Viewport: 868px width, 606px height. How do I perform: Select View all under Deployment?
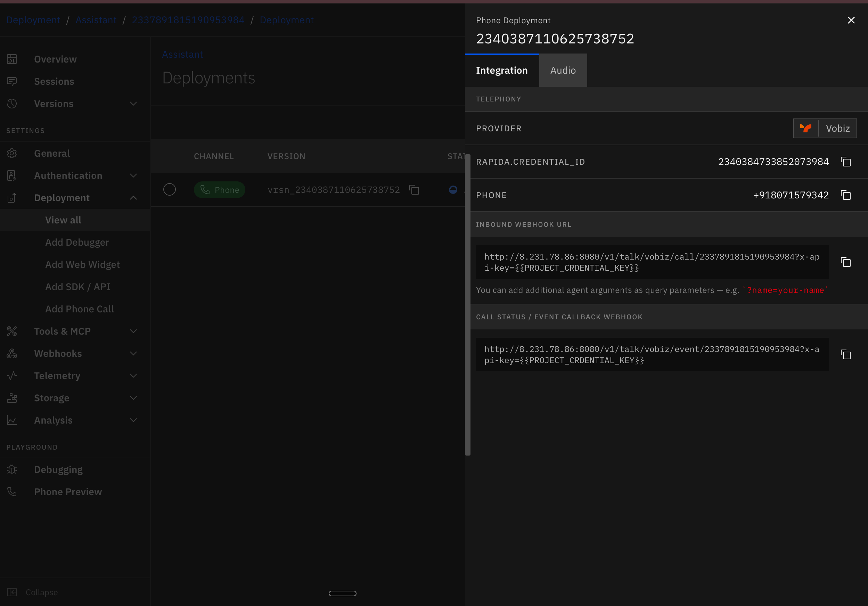[75, 220]
